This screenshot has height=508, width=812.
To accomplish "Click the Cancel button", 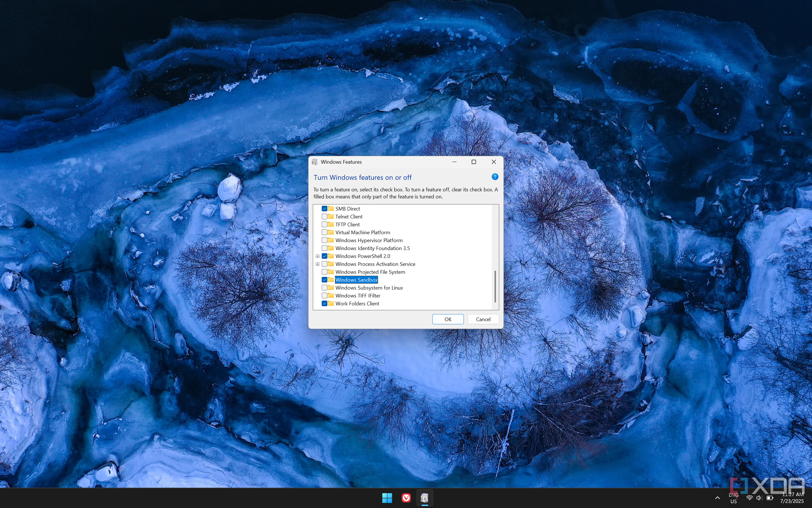I will [483, 319].
